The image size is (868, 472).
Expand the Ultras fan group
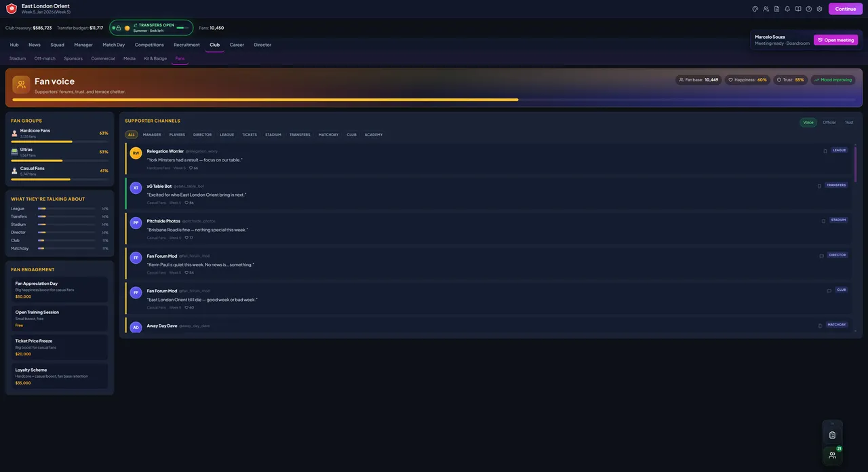60,153
